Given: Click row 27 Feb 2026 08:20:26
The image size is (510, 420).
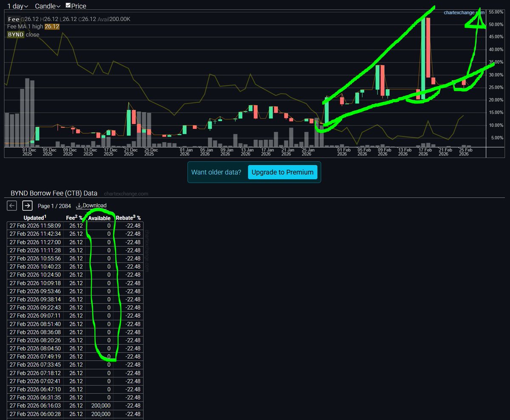Looking at the screenshot, I should click(x=75, y=340).
